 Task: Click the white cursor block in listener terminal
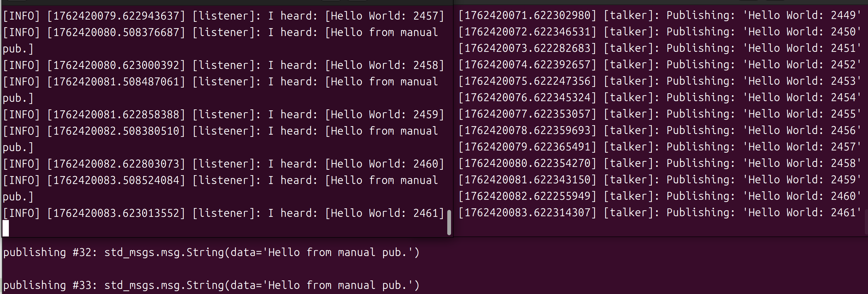pyautogui.click(x=6, y=228)
